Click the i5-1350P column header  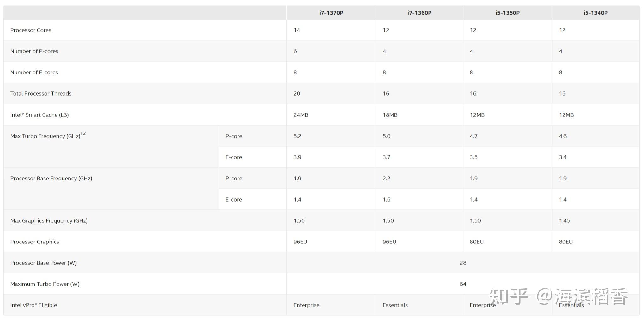coord(507,13)
